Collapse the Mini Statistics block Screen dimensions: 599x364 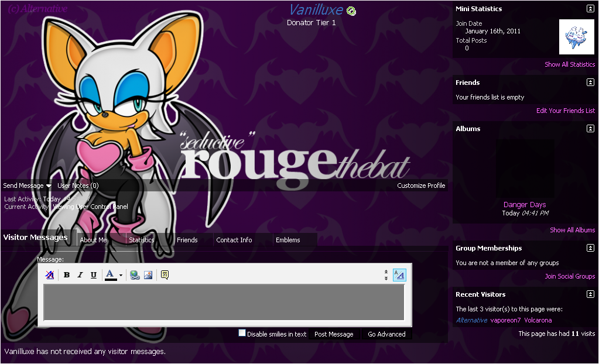pyautogui.click(x=590, y=8)
